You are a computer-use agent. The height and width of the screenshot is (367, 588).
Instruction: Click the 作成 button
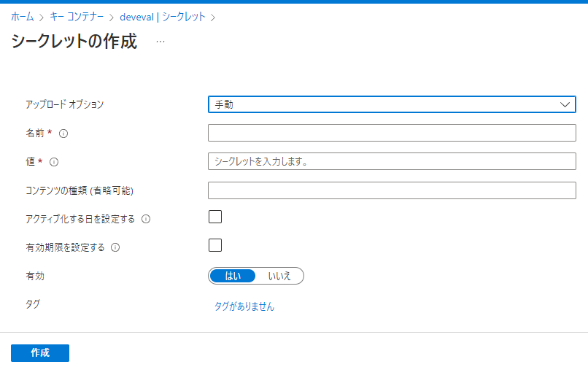[40, 352]
